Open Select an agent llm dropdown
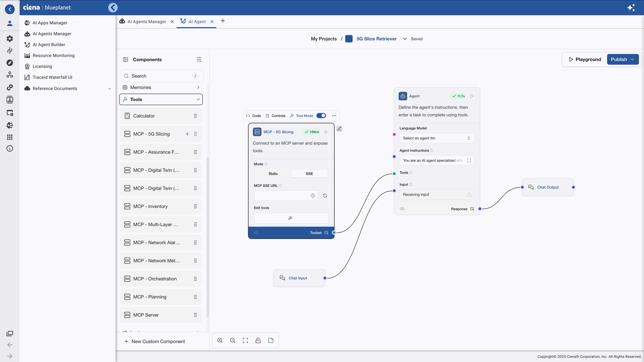The height and width of the screenshot is (362, 644). tap(437, 138)
